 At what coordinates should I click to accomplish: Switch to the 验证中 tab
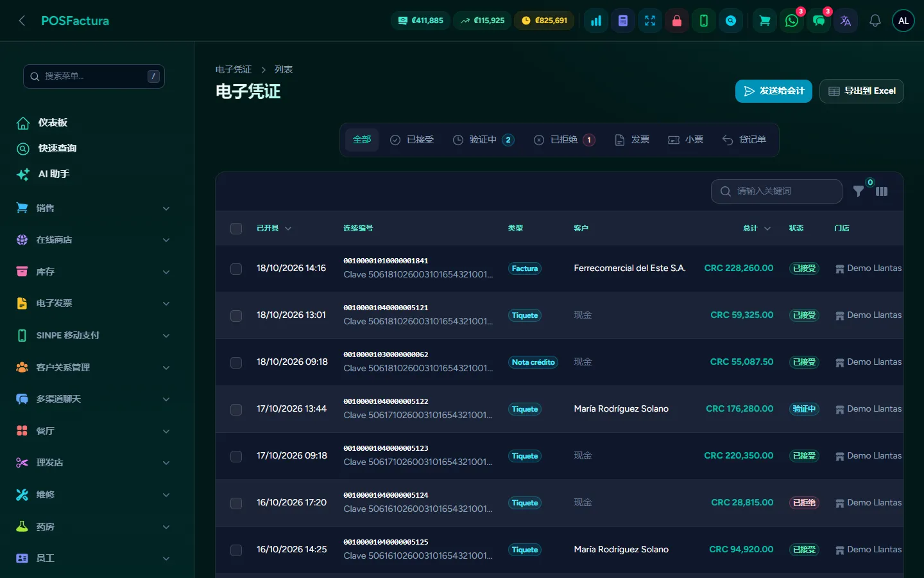pyautogui.click(x=484, y=140)
